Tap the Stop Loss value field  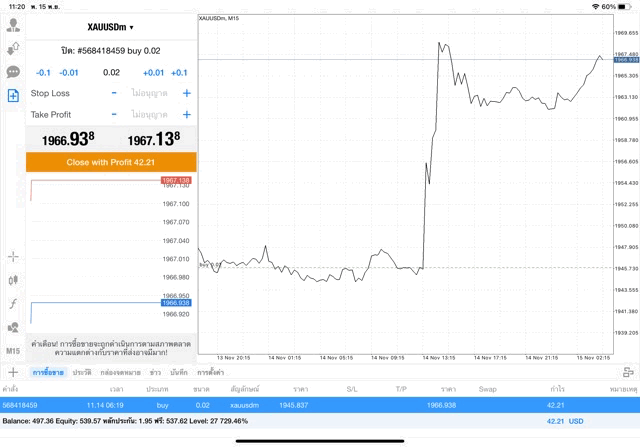pos(150,93)
